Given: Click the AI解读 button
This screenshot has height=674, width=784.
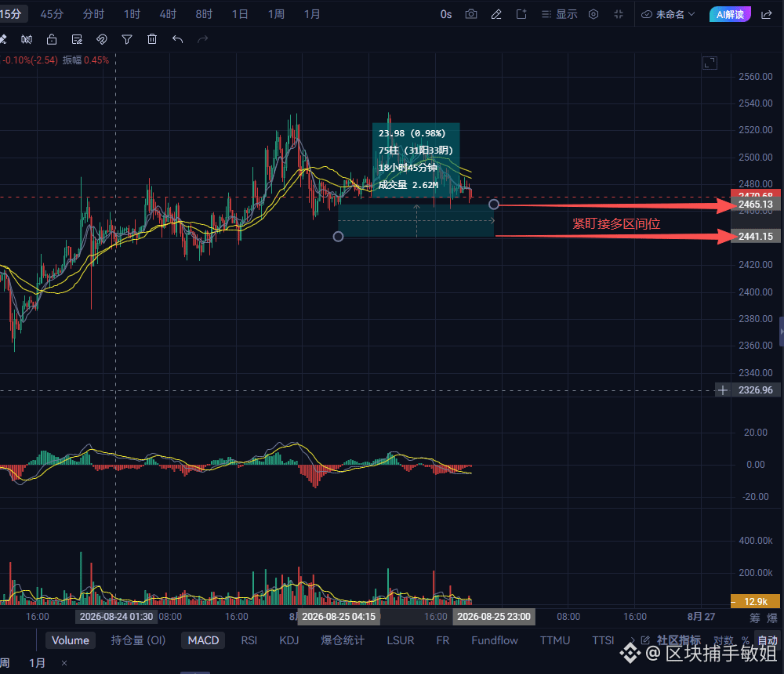Looking at the screenshot, I should [730, 14].
